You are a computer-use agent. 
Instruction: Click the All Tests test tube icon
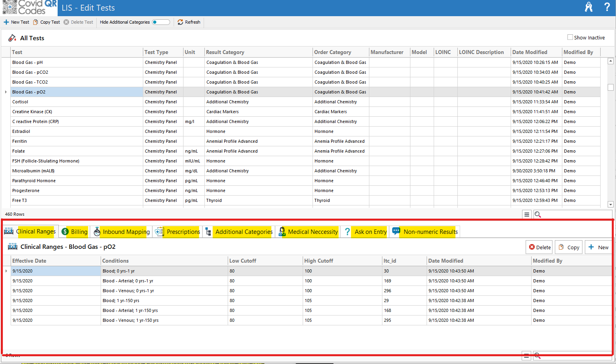click(12, 38)
